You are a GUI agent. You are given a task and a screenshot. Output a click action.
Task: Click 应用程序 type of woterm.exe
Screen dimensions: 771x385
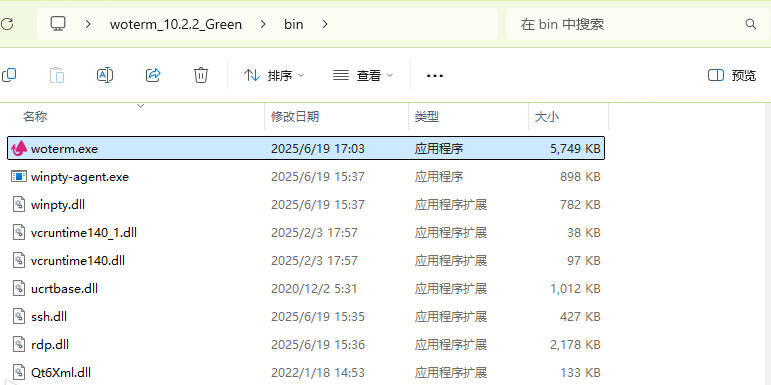[439, 148]
